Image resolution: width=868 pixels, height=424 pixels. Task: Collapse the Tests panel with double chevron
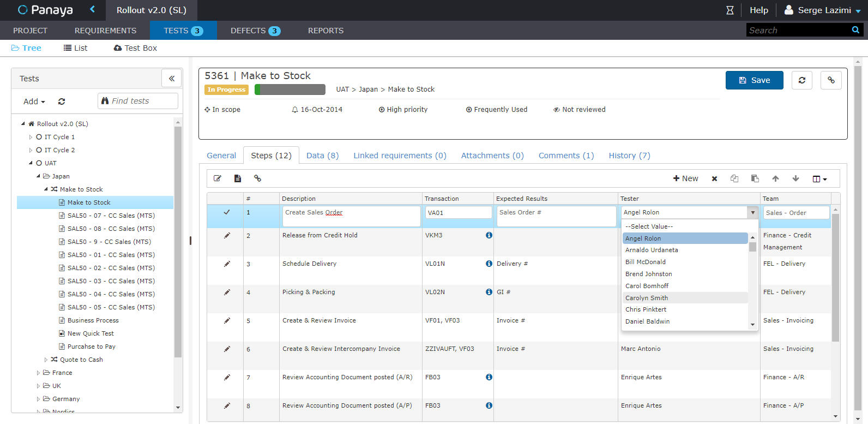point(172,79)
